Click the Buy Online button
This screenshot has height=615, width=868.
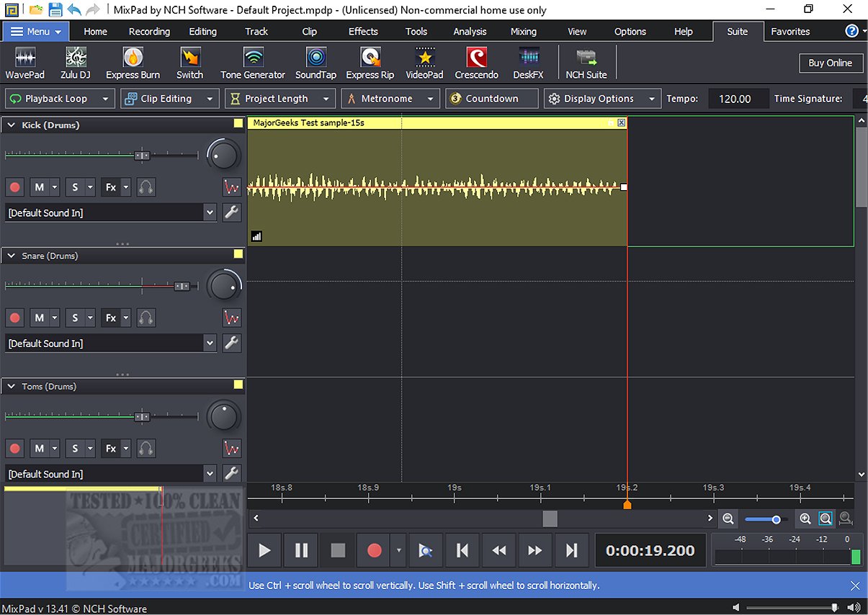[830, 63]
